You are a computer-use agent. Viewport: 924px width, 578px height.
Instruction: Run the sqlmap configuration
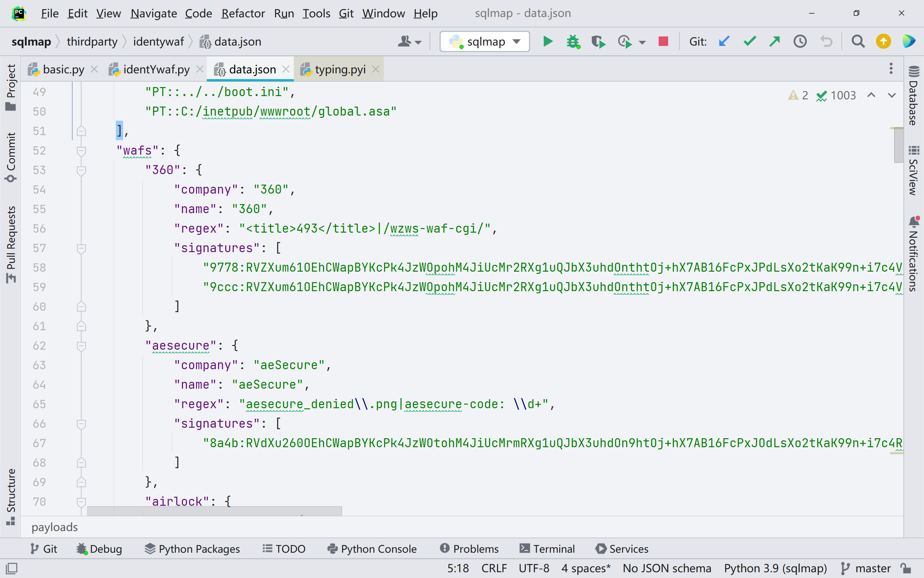[548, 41]
